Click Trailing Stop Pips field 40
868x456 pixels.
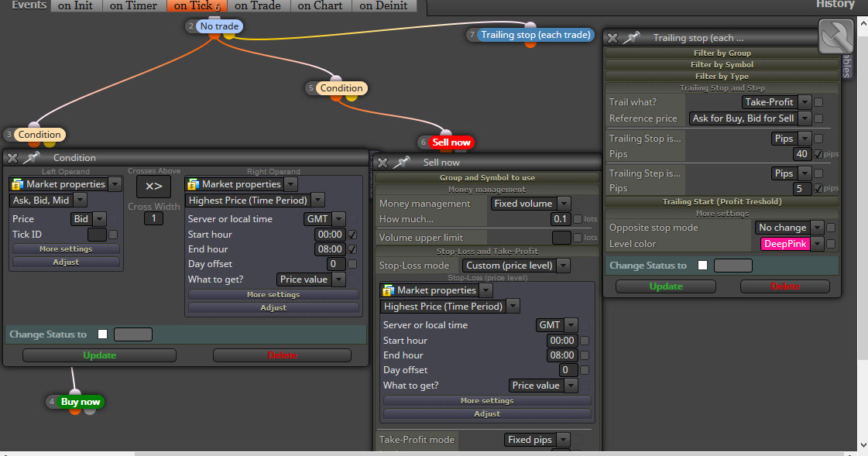801,154
